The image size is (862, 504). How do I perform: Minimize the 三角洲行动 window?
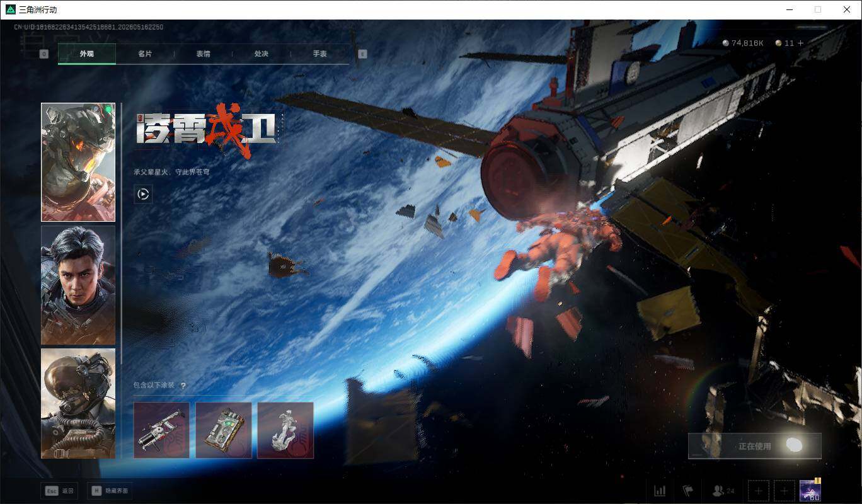click(790, 9)
